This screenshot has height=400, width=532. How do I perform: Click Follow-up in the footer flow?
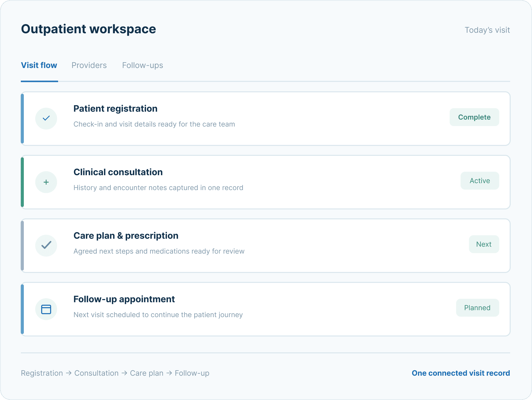[192, 373]
